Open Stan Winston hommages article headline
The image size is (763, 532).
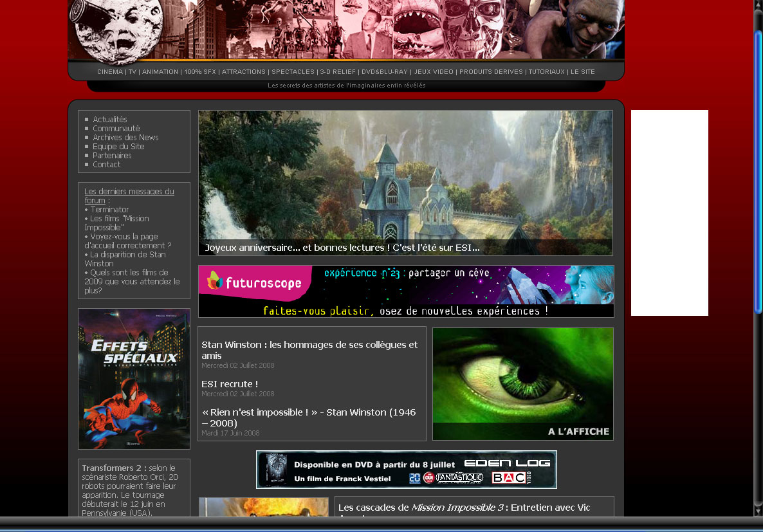coord(309,350)
